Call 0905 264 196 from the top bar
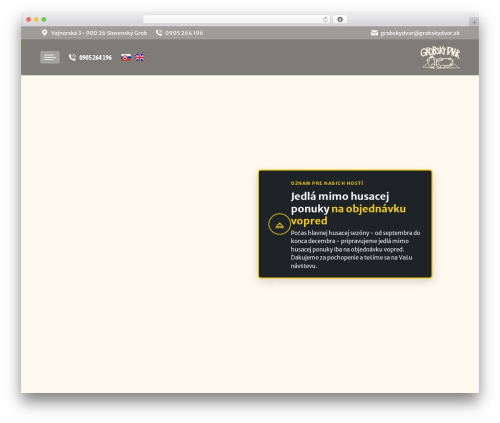The width and height of the screenshot is (500, 423). (184, 33)
